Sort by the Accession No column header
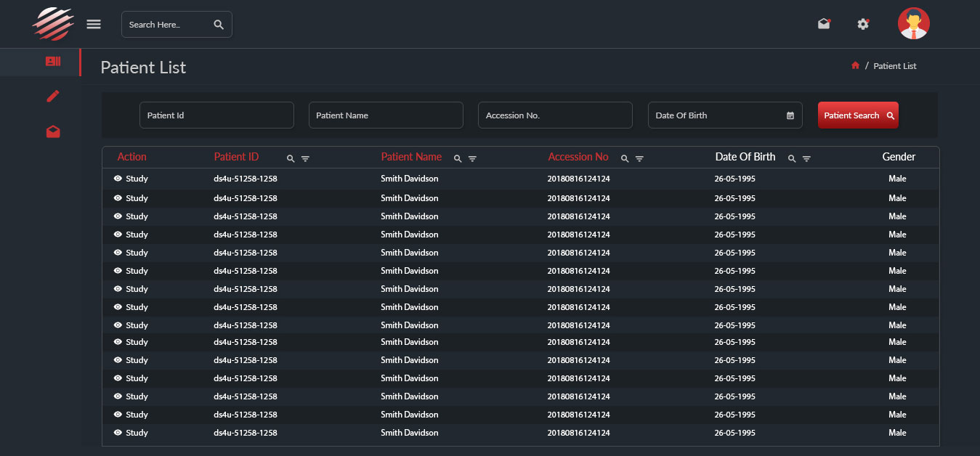 [578, 157]
